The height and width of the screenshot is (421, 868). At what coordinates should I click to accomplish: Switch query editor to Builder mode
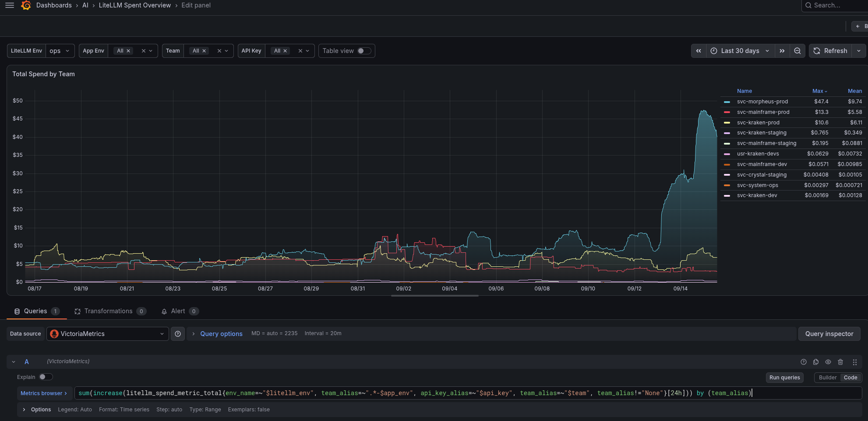pyautogui.click(x=828, y=378)
